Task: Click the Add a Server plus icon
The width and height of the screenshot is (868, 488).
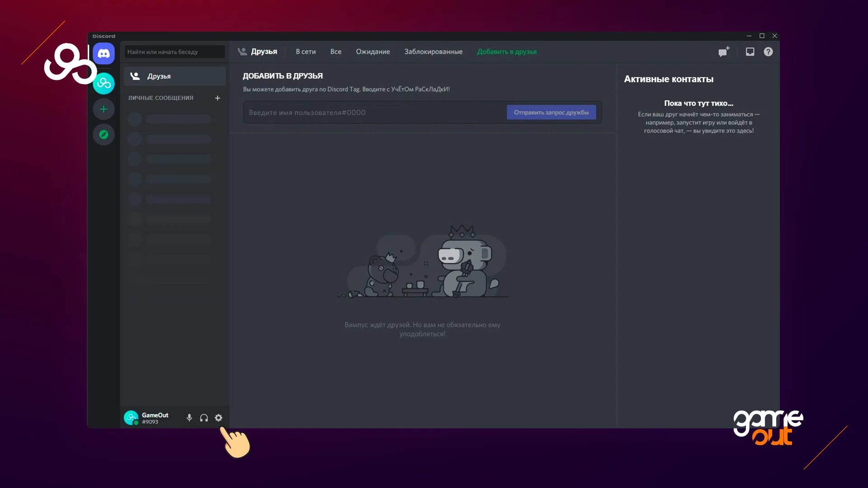Action: click(x=104, y=109)
